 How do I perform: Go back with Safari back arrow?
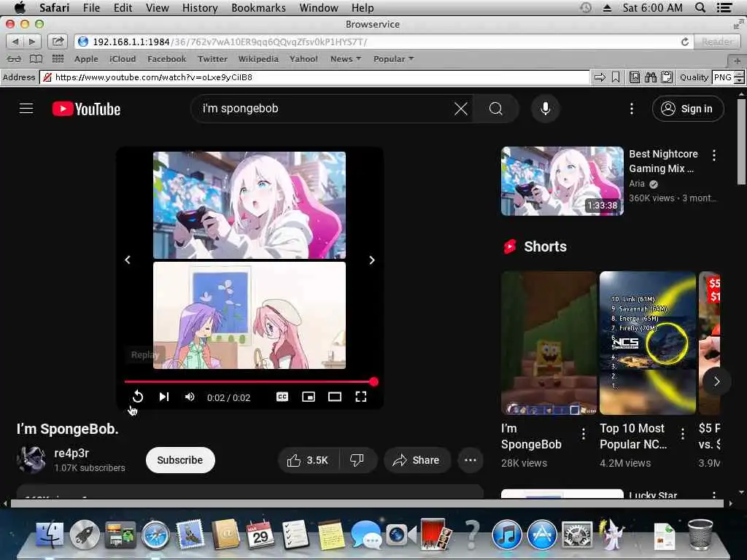pyautogui.click(x=15, y=42)
